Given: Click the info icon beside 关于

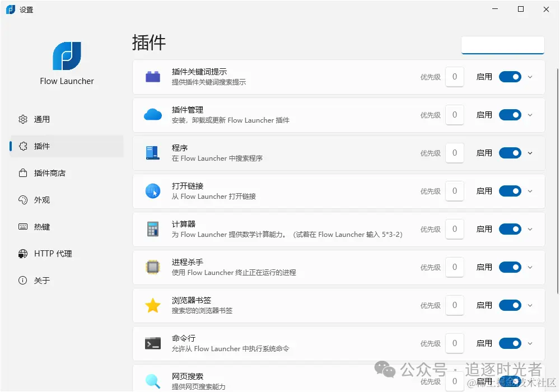Looking at the screenshot, I should [x=23, y=280].
